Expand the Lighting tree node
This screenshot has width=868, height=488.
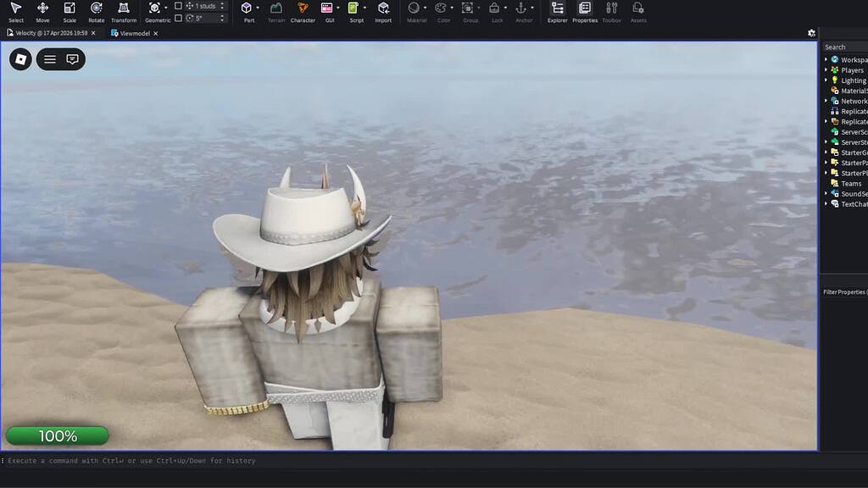point(826,80)
